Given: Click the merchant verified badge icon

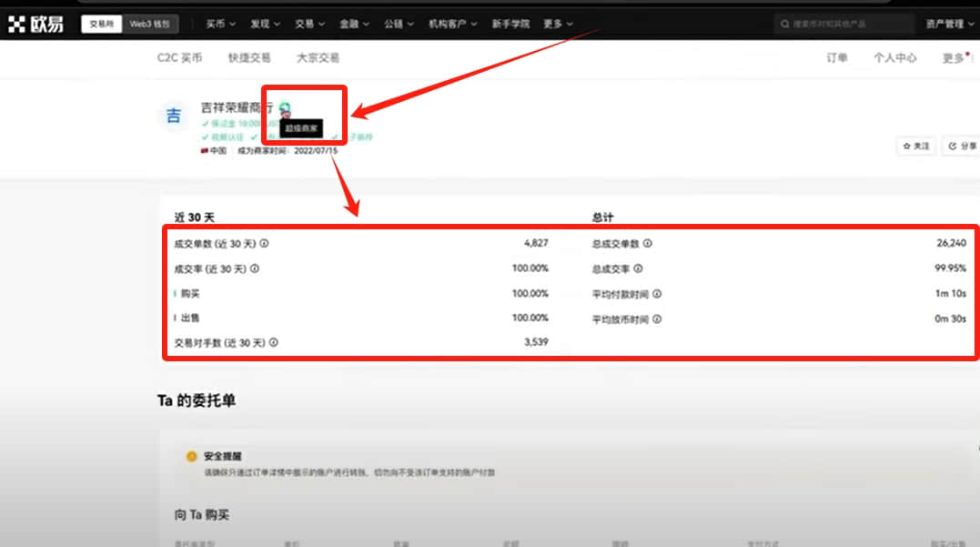Looking at the screenshot, I should [285, 107].
